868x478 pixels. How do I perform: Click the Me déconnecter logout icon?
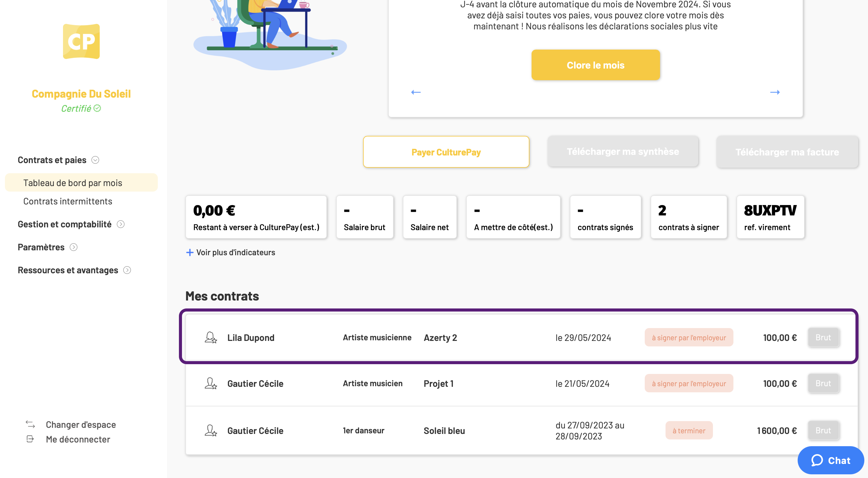tap(30, 439)
